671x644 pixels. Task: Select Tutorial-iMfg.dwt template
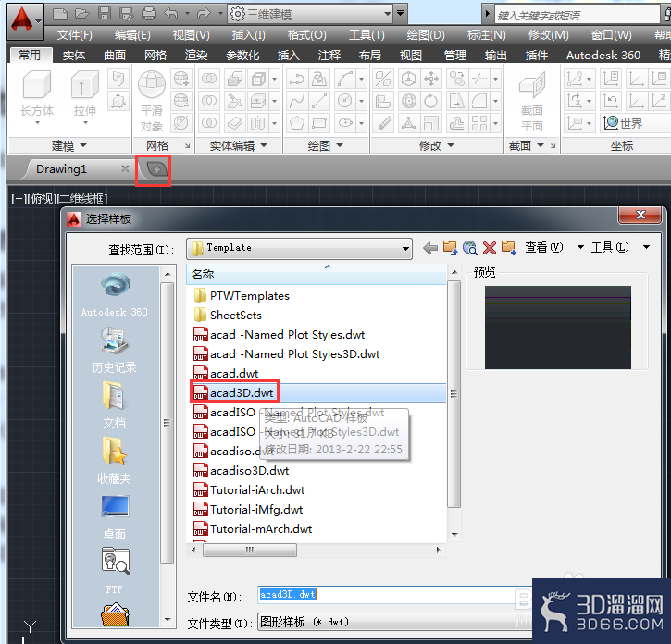click(x=248, y=510)
